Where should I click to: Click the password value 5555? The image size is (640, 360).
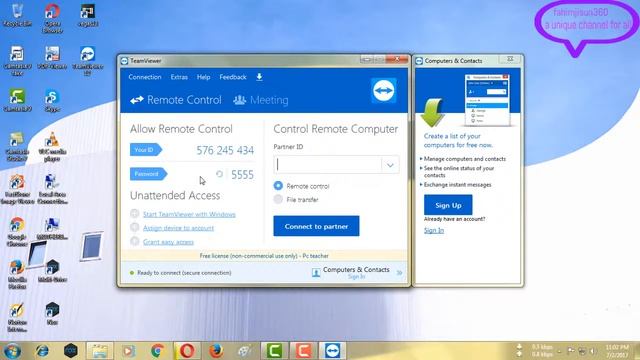[x=242, y=175]
